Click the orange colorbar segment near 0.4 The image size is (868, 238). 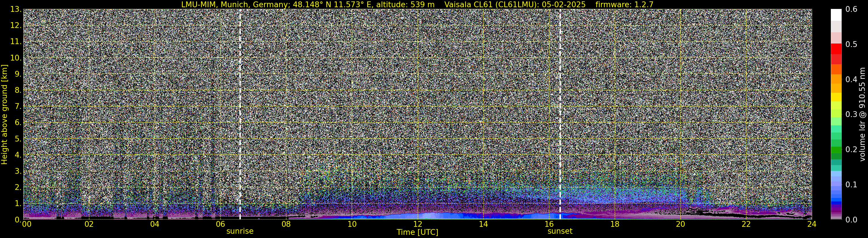pos(836,79)
